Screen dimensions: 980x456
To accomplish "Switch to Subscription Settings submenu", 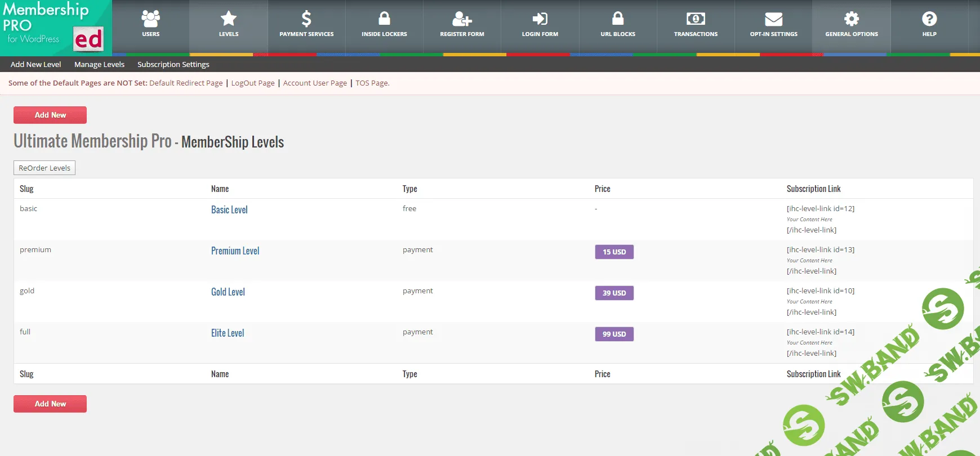I will (173, 64).
